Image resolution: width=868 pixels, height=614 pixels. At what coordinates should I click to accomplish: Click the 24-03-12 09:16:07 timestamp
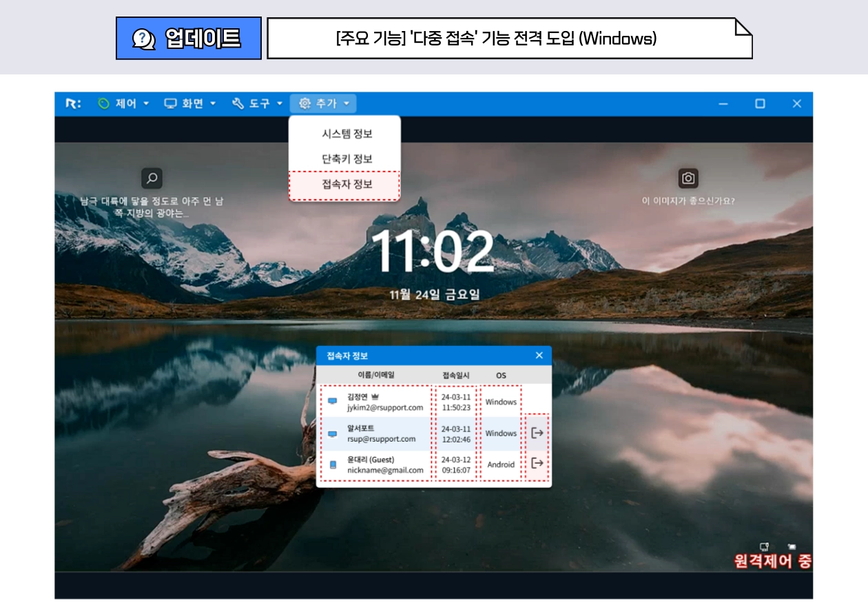(x=456, y=464)
